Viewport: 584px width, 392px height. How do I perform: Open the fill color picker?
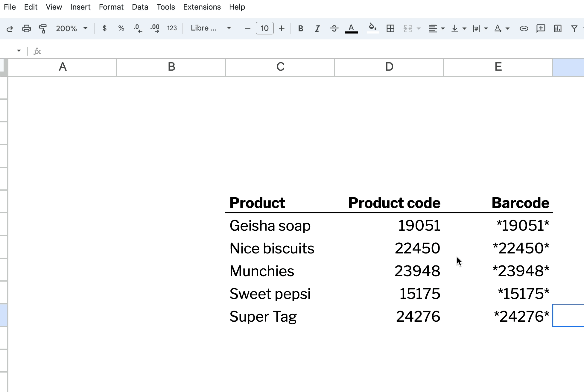[x=372, y=28]
